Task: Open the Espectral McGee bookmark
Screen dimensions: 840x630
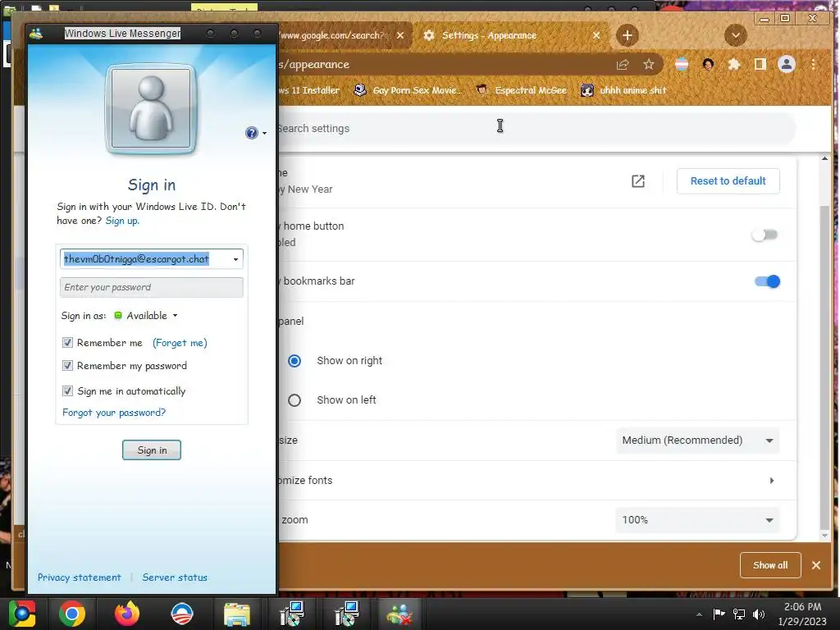Action: tap(522, 90)
